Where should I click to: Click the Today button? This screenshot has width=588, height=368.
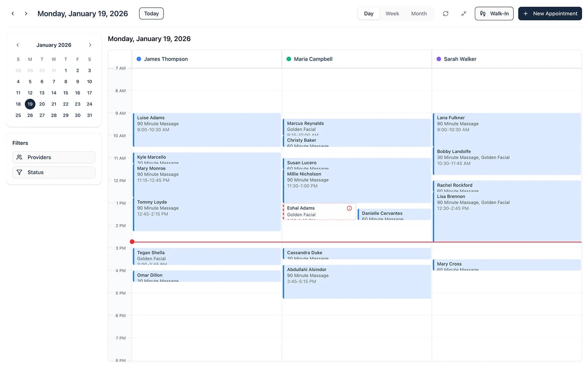coord(151,13)
